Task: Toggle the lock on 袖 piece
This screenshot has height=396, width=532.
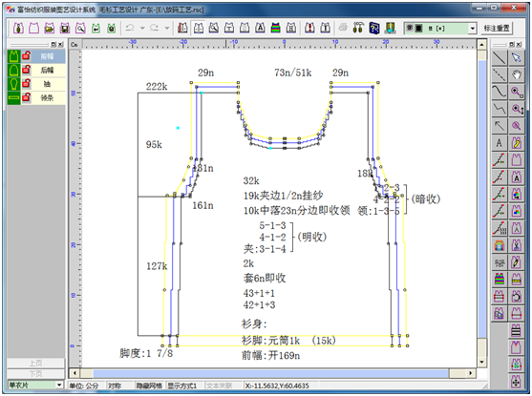Action: coord(27,84)
